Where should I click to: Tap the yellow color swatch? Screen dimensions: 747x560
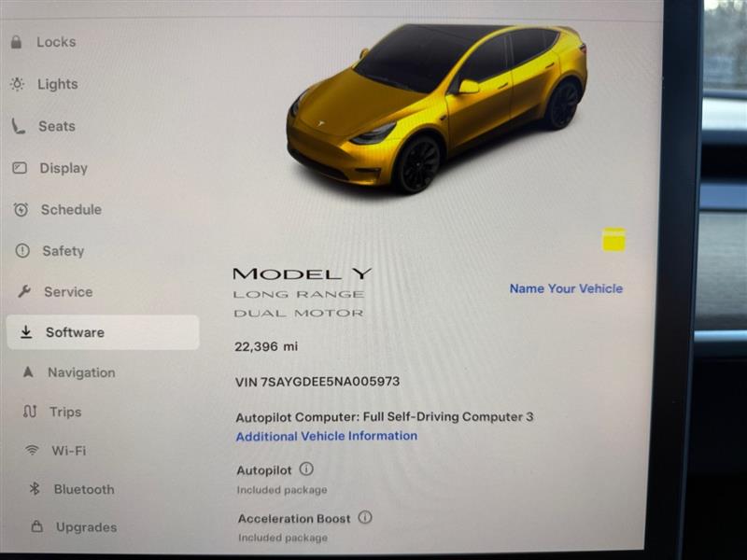[614, 239]
